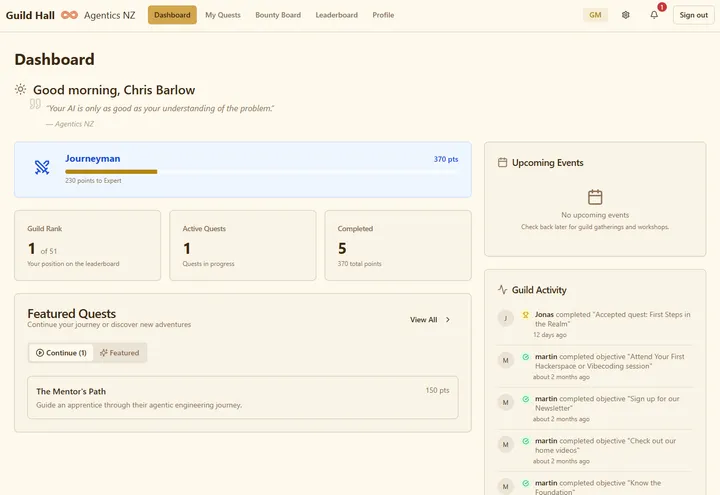The image size is (720, 495).
Task: Click the Guild Hall infinity logo icon
Action: (69, 15)
